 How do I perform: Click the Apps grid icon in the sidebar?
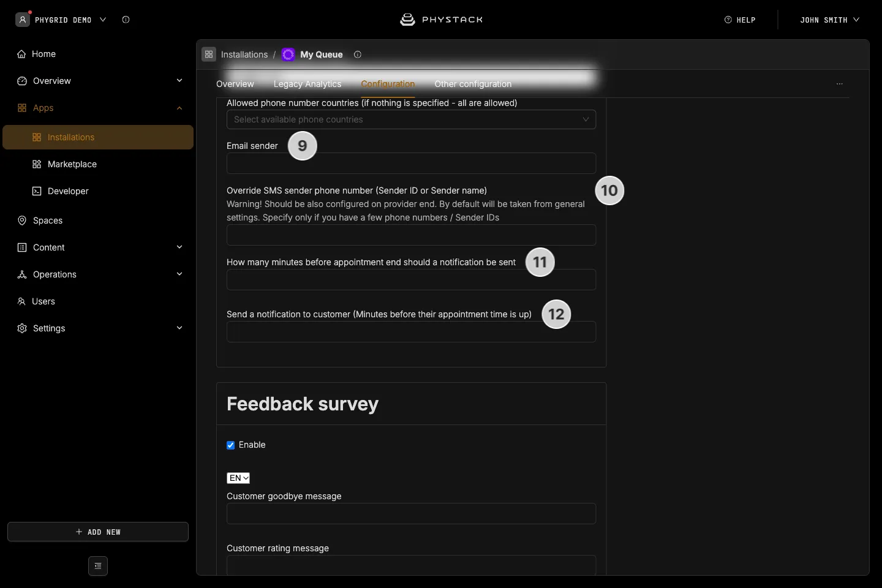22,108
